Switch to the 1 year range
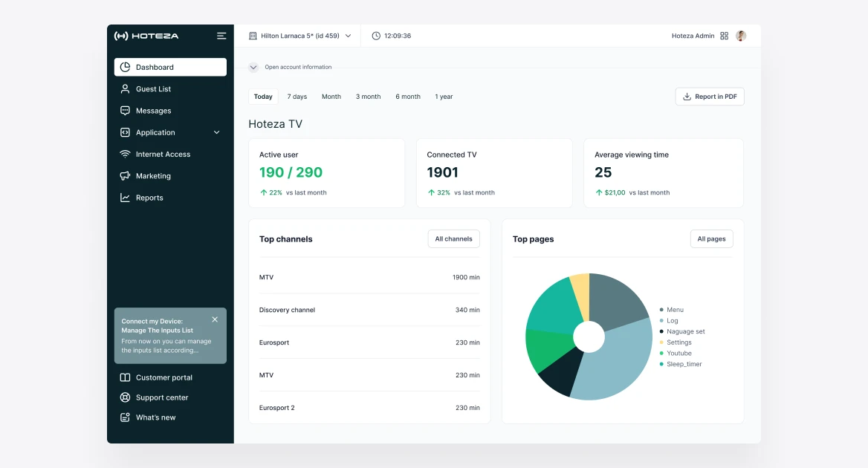The height and width of the screenshot is (468, 868). [x=444, y=97]
